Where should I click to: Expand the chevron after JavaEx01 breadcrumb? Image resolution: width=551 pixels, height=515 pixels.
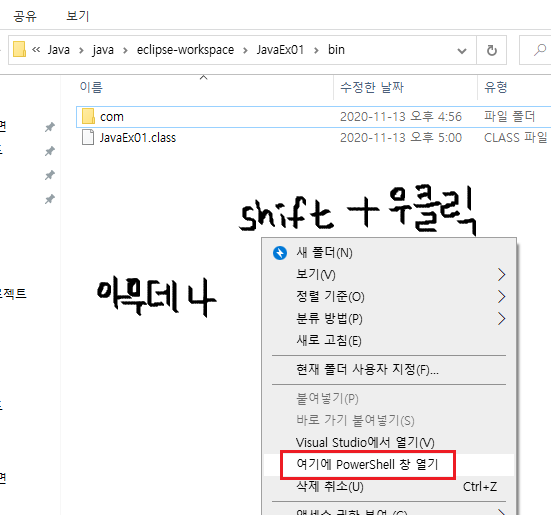316,51
